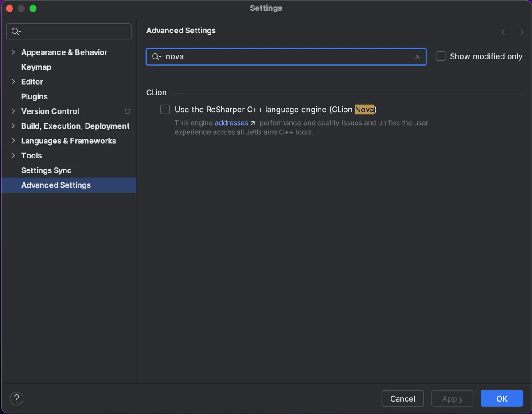Expand Languages & Frameworks chevron
Viewport: 532px width, 414px height.
(13, 141)
